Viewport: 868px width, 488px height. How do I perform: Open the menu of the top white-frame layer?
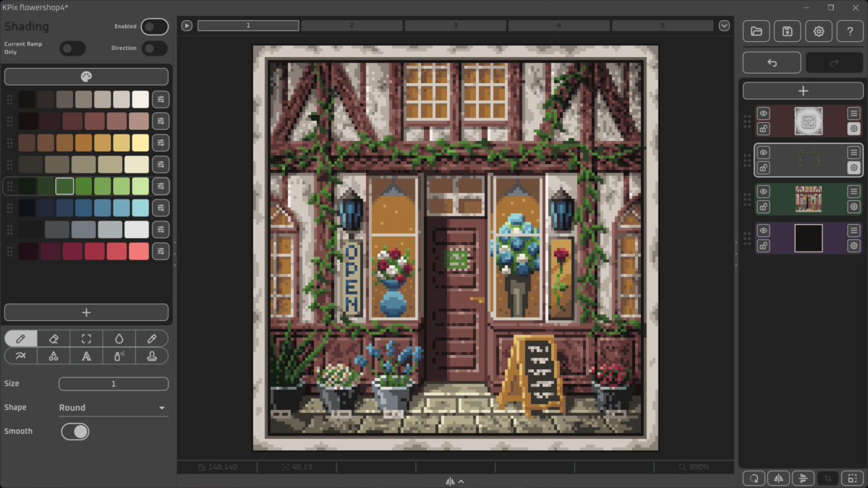point(854,114)
